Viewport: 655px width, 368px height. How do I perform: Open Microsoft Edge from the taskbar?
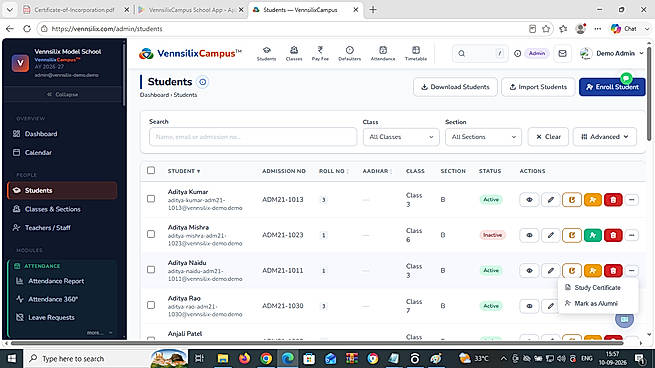[x=287, y=358]
